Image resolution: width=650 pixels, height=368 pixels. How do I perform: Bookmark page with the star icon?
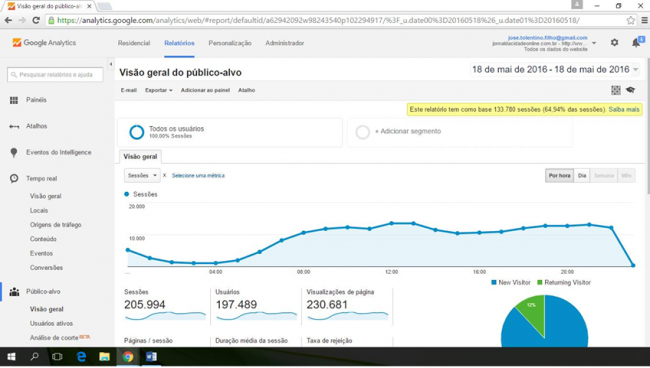[x=631, y=20]
